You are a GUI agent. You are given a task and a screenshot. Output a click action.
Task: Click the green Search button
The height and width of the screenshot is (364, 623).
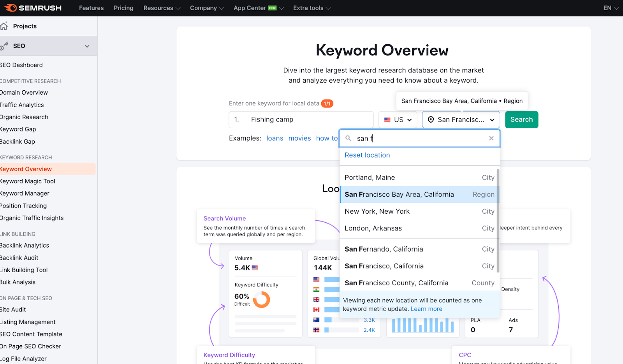522,120
